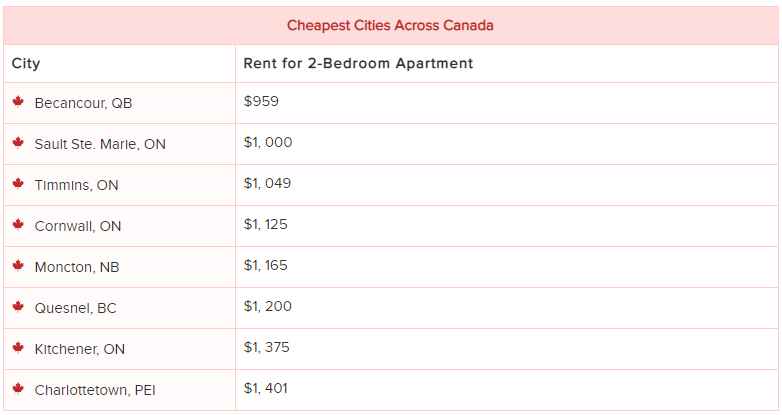Select the Moncton, NB city text

[x=77, y=267]
